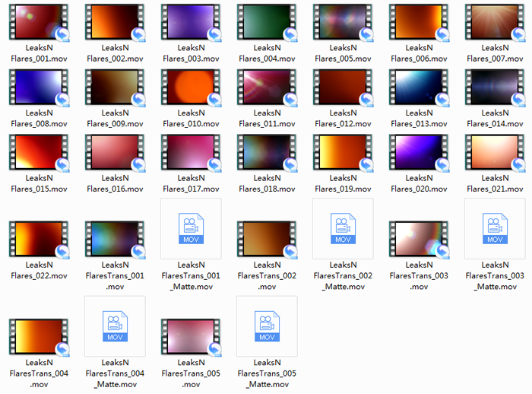Select the LeaksNFlaresTrans_001_Matte.mov file icon

click(190, 229)
